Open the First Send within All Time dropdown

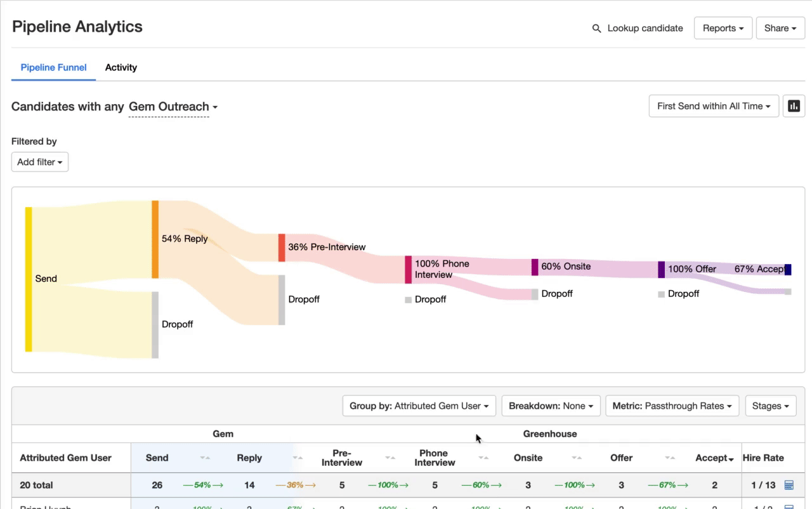click(713, 105)
